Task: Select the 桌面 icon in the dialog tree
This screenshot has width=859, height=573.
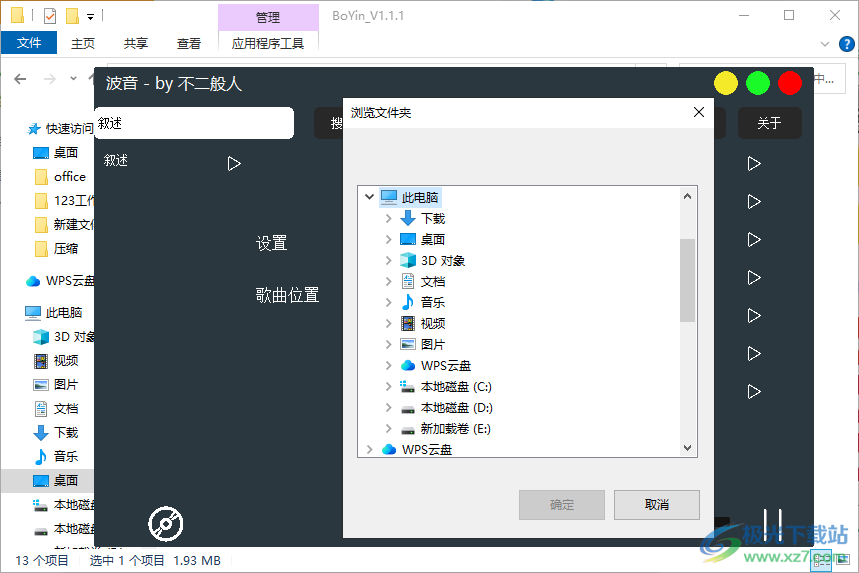Action: (408, 239)
